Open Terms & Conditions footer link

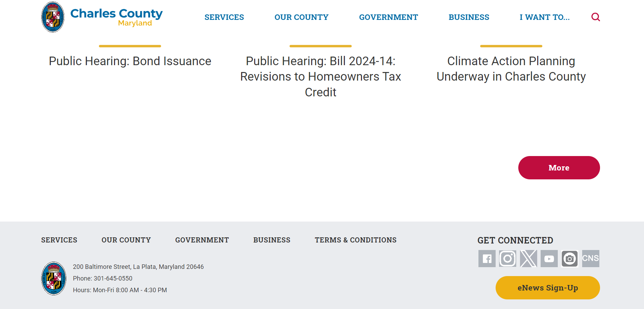[x=355, y=240]
